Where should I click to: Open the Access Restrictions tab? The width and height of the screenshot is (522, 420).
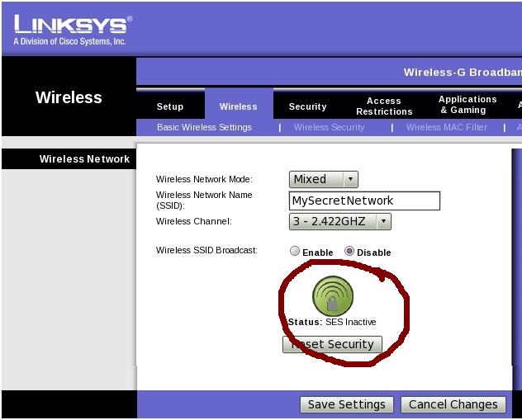[384, 106]
